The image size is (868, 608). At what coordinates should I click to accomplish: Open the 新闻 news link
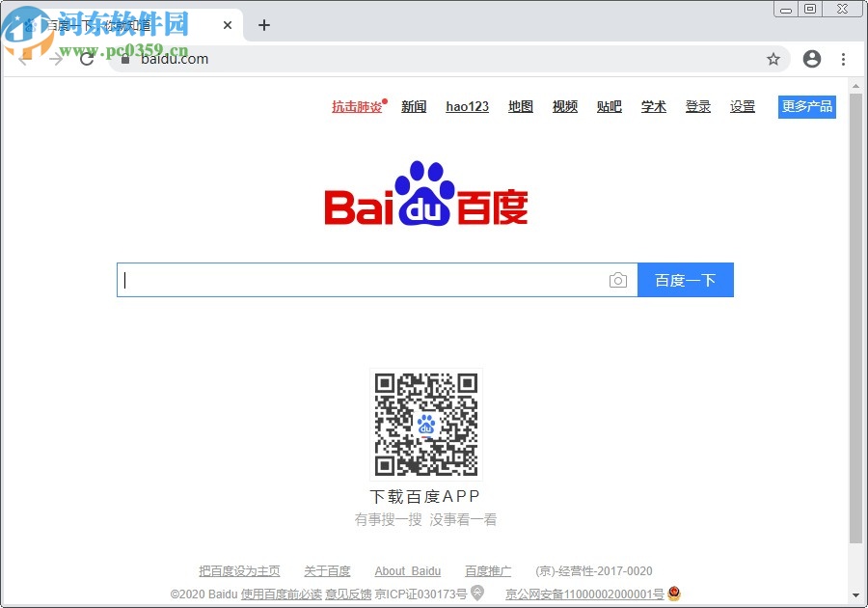pyautogui.click(x=414, y=106)
